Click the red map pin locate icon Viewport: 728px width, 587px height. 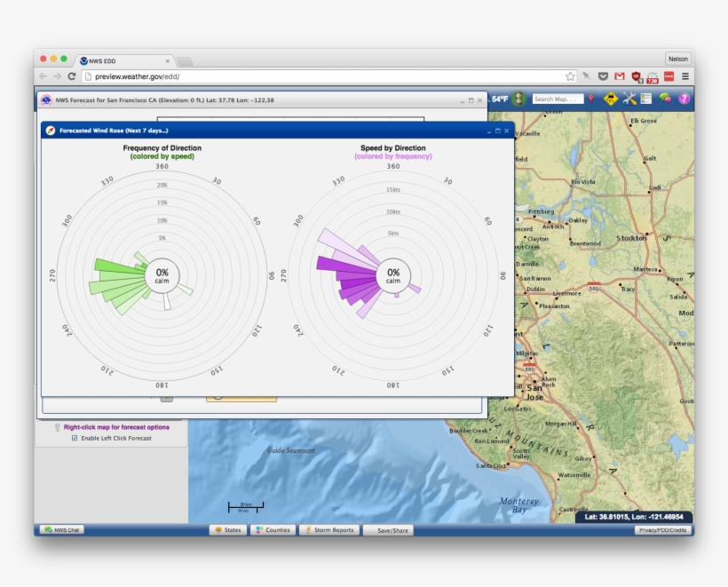tap(592, 99)
